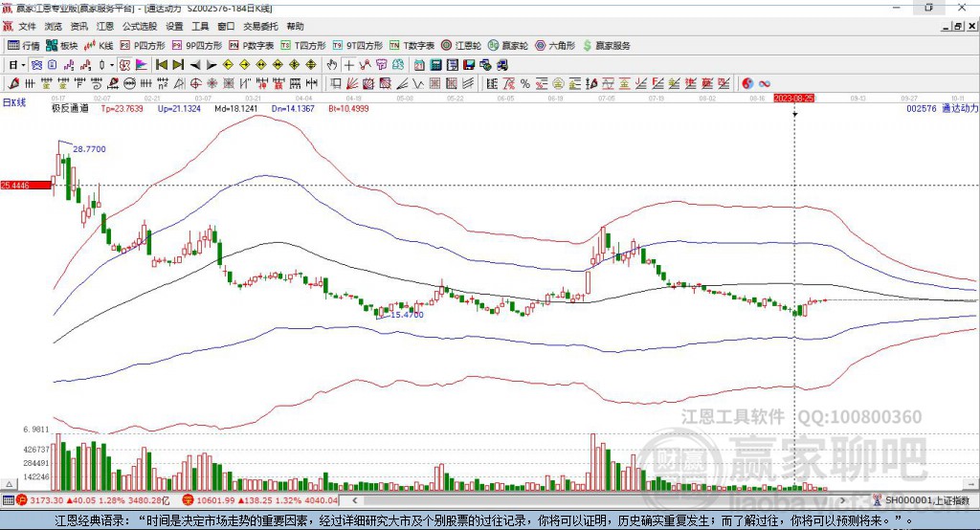Screen dimensions: 980x530
Task: Open the 设置 menu
Action: 174,26
